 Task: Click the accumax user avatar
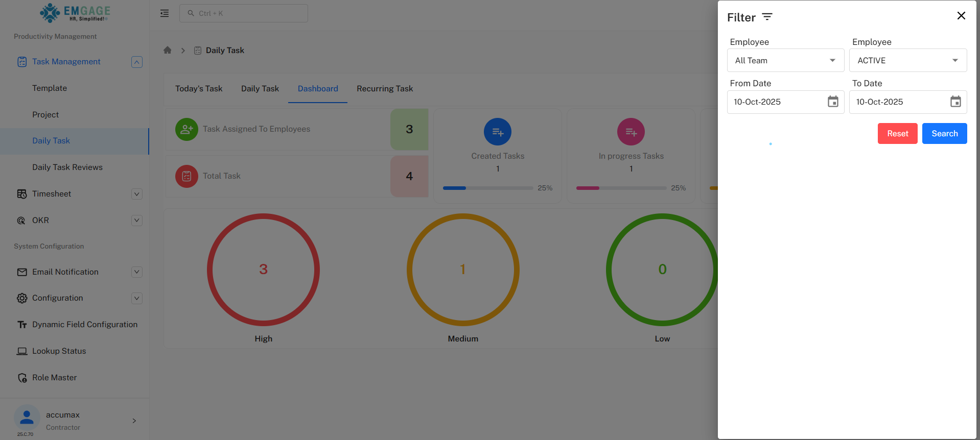pyautogui.click(x=27, y=418)
